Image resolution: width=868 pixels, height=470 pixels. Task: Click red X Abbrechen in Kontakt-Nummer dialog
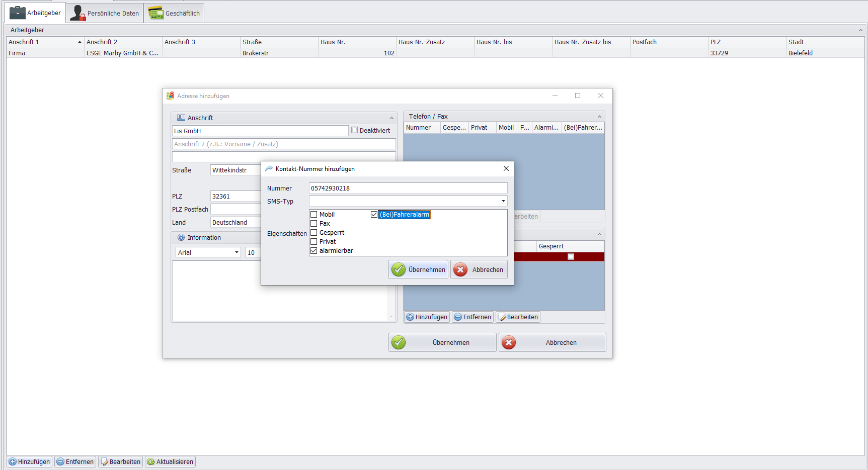click(479, 270)
